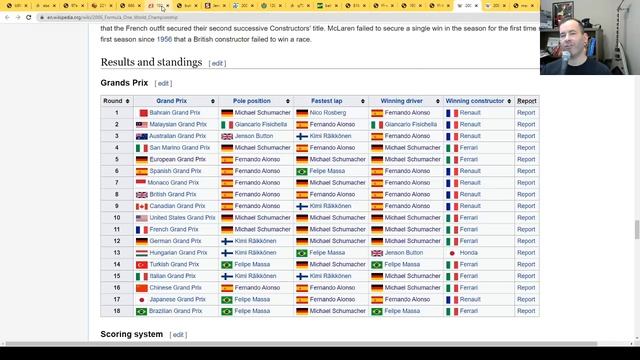
Task: Close the active Wikipedia tab
Action: coord(476,6)
